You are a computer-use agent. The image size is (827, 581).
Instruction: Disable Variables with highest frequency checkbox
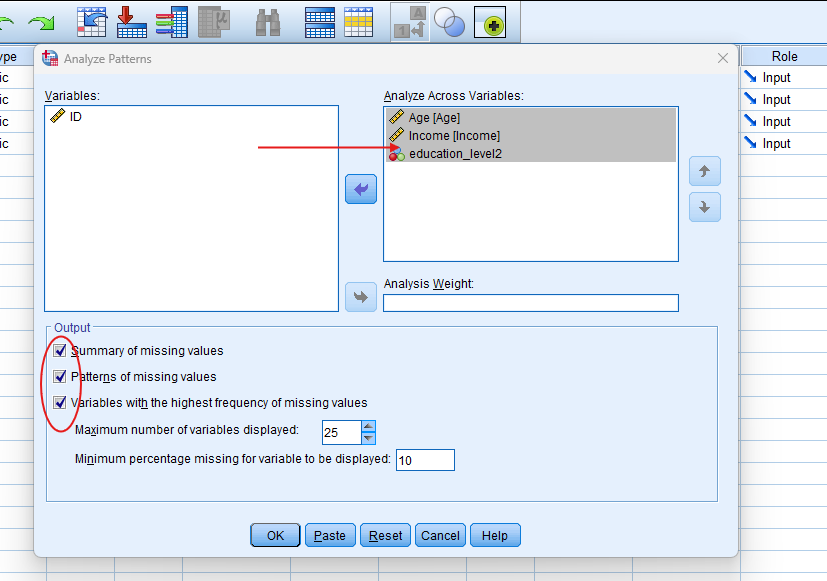60,403
